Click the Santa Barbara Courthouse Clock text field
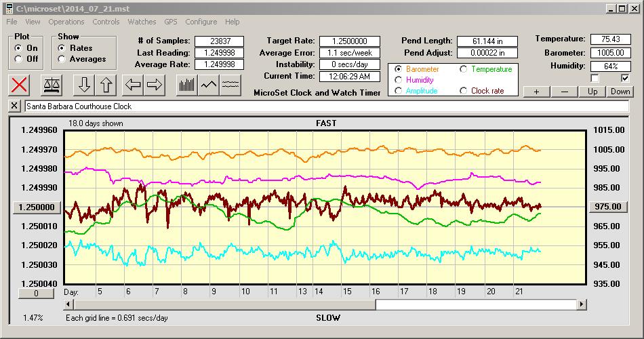644x339 pixels. [x=325, y=106]
